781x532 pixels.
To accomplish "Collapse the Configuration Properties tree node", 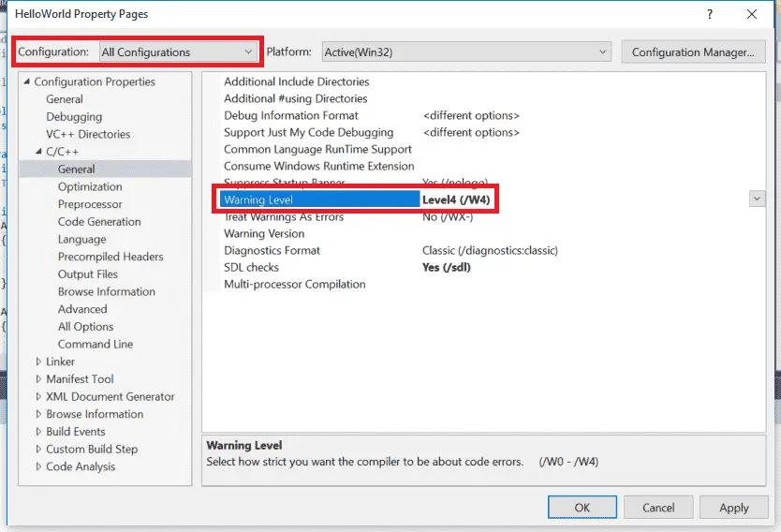I will (x=27, y=82).
